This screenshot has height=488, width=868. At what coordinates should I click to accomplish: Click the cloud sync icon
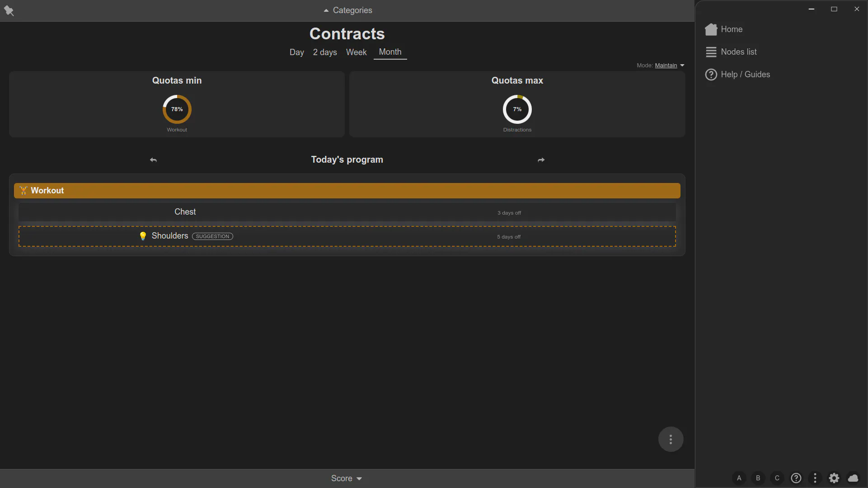tap(853, 478)
